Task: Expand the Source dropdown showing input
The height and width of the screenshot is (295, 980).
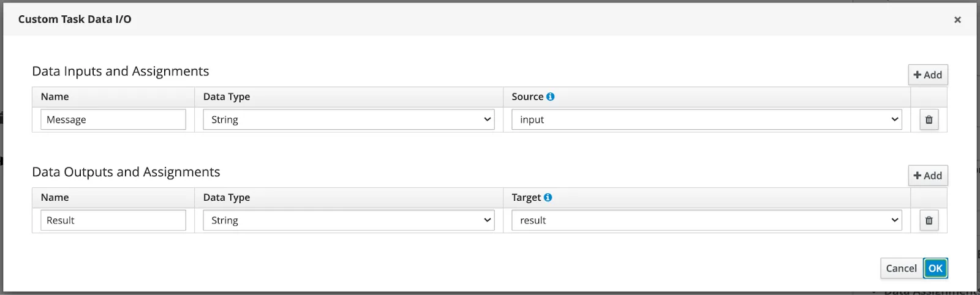Action: [x=707, y=120]
